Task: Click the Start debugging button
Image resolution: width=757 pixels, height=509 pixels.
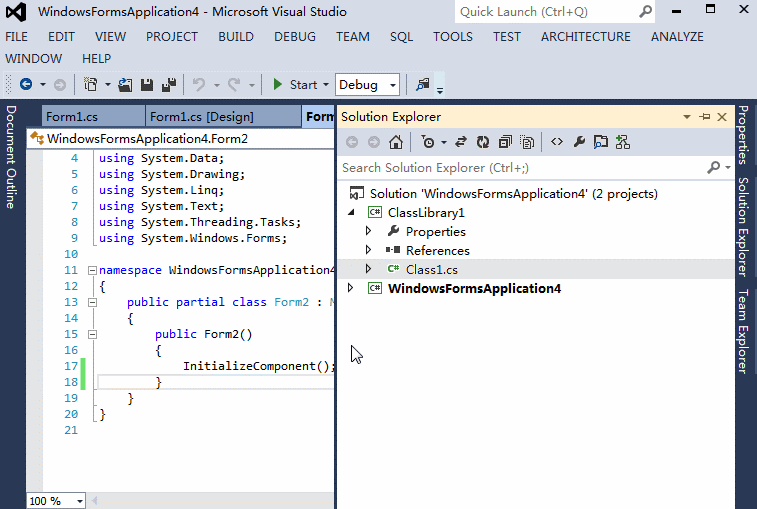Action: tap(295, 85)
